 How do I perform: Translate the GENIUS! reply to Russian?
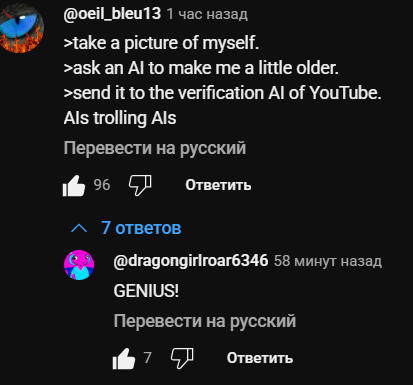[x=205, y=321]
